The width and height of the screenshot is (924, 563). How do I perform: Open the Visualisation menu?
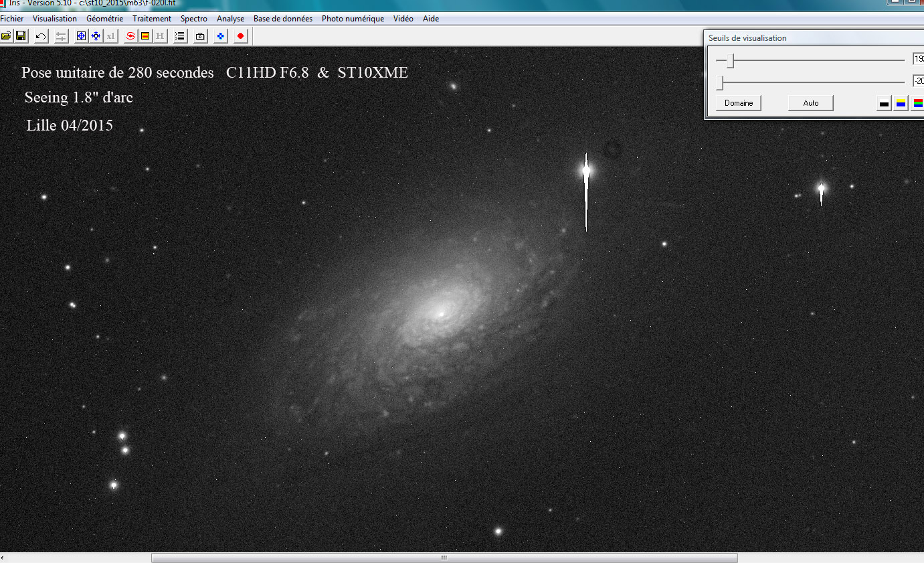click(55, 19)
